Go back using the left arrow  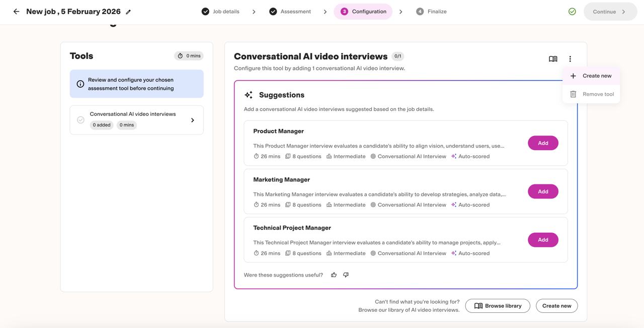(17, 12)
